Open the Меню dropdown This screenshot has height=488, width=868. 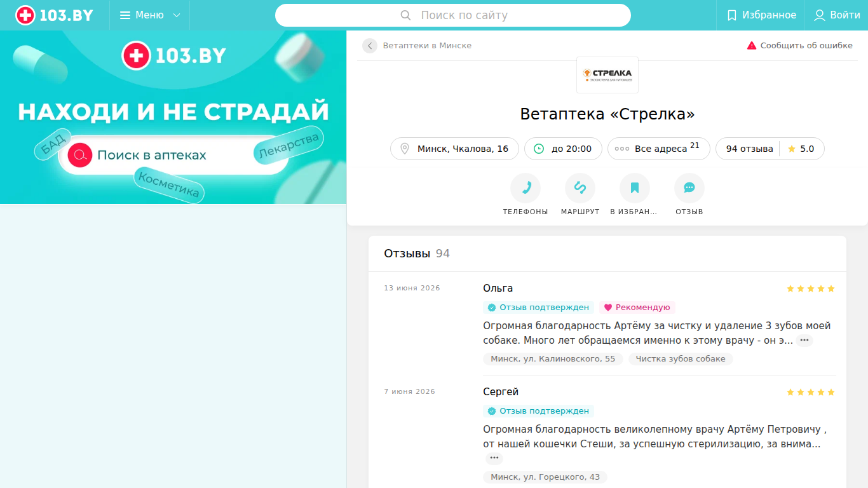coord(150,15)
